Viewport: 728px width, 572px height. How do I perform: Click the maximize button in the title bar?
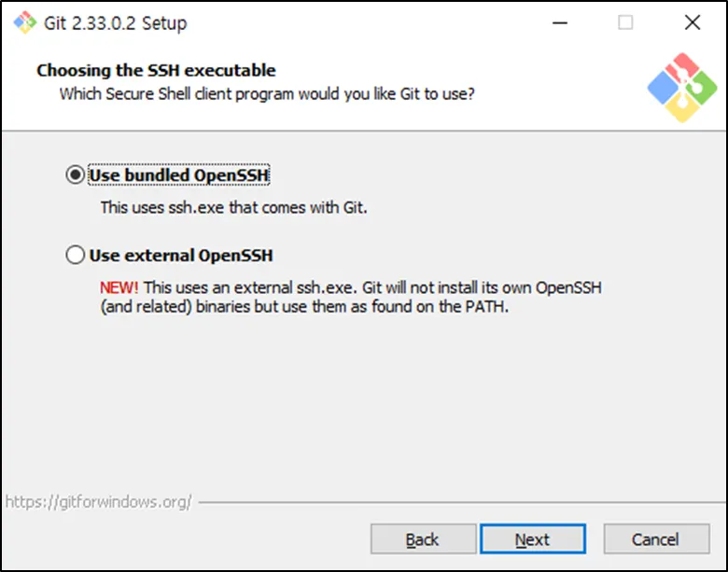click(625, 22)
